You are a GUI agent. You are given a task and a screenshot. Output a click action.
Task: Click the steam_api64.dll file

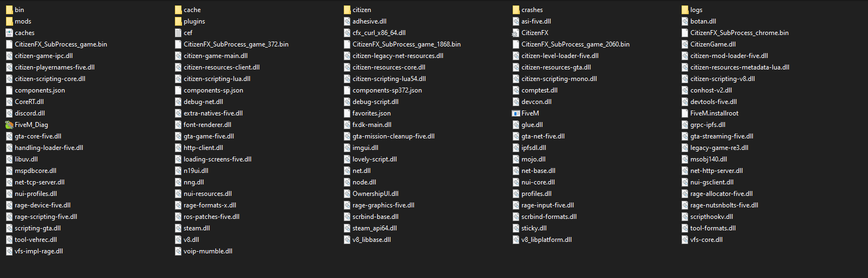coord(370,228)
